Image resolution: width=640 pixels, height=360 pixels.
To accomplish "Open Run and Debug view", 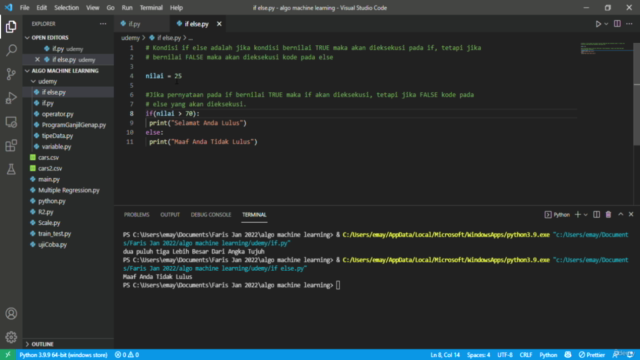I will pos(11,98).
